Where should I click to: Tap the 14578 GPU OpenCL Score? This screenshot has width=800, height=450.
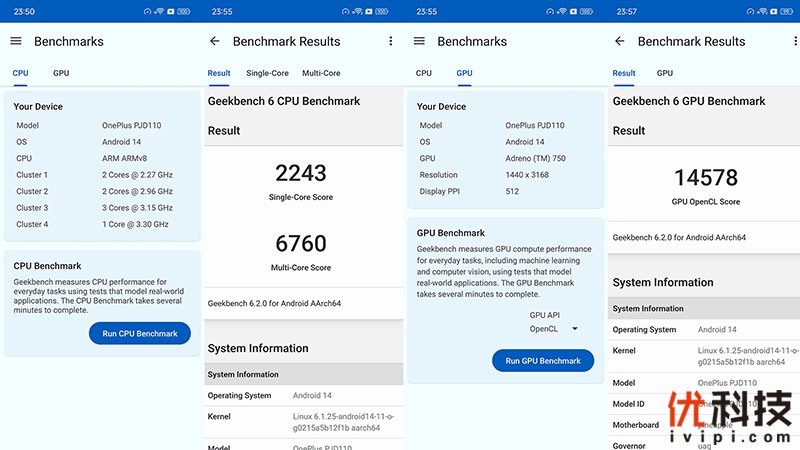click(x=705, y=178)
